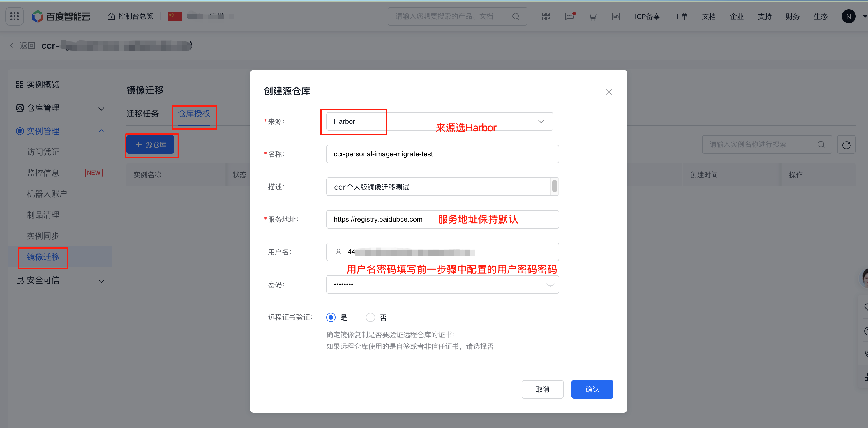Open the product grid launcher icon

[15, 16]
